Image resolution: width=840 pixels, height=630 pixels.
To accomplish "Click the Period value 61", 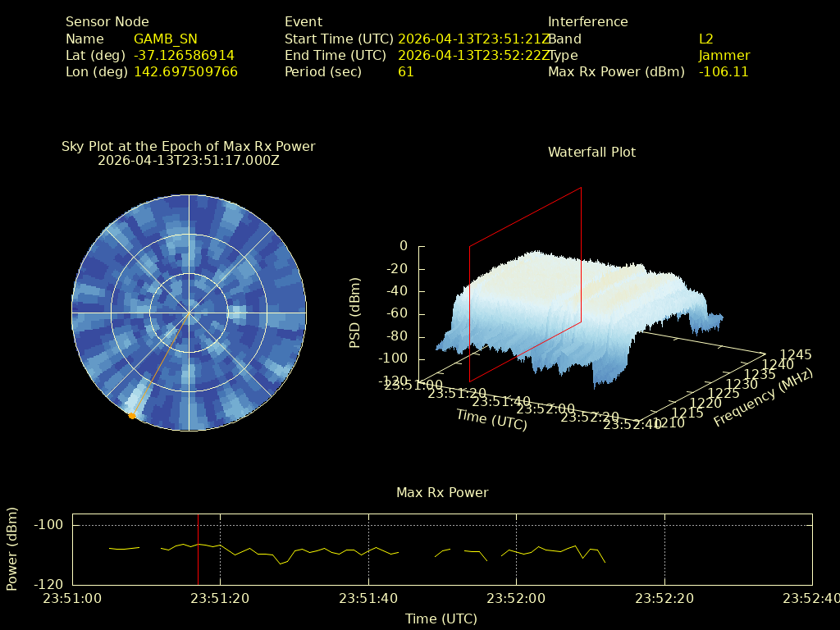I will pyautogui.click(x=405, y=72).
